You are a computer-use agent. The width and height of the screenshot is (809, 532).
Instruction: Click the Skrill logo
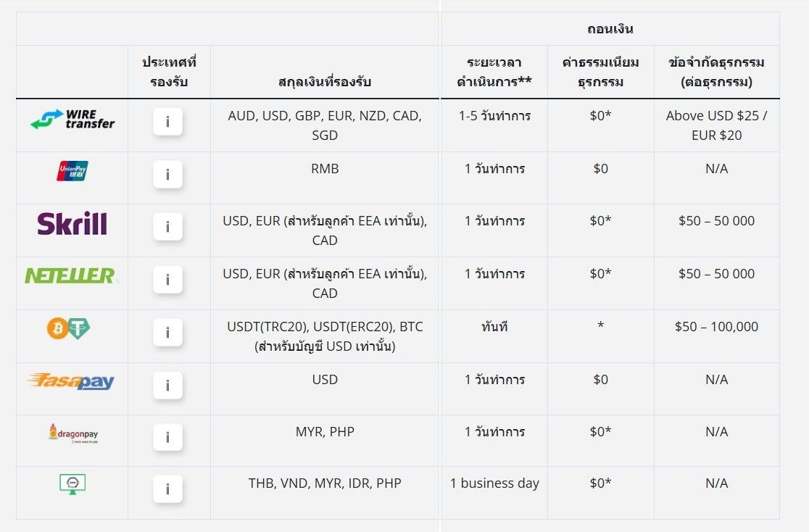[72, 223]
